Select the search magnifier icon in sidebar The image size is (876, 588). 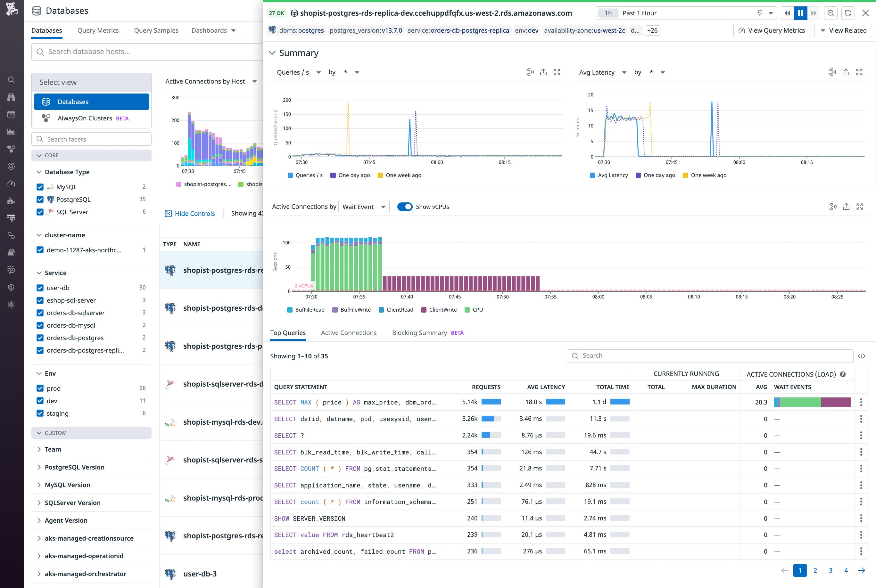click(x=11, y=79)
